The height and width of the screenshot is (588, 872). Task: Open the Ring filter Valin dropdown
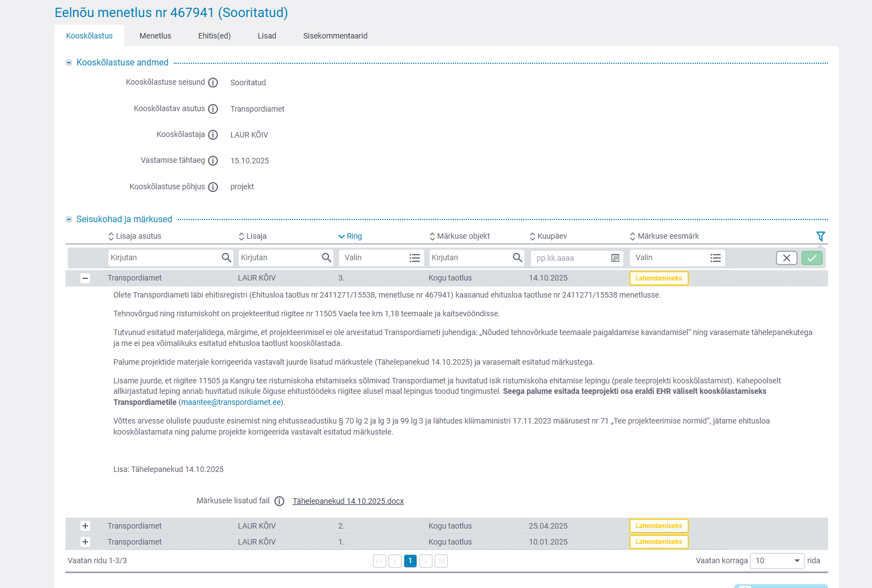(381, 258)
